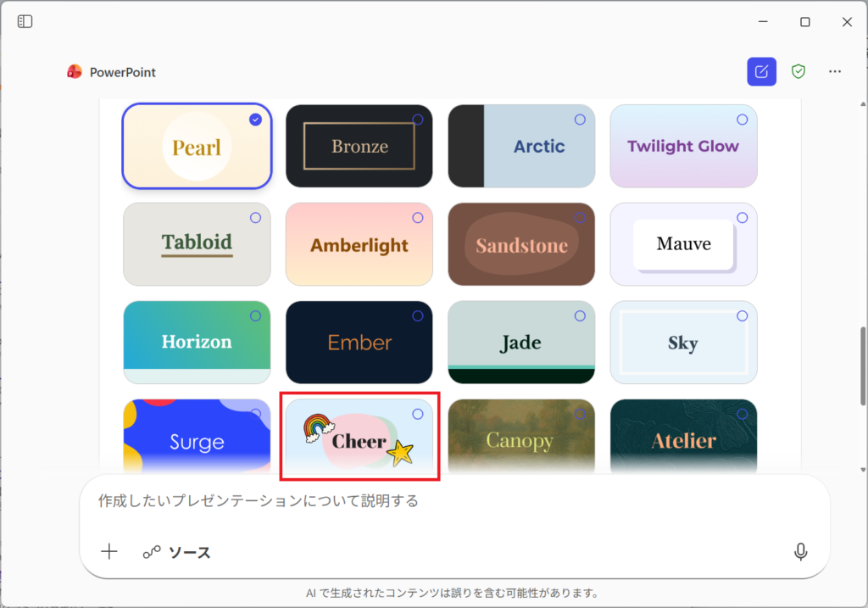Pick the Sandstone theme card
This screenshot has height=608, width=868.
pyautogui.click(x=521, y=244)
